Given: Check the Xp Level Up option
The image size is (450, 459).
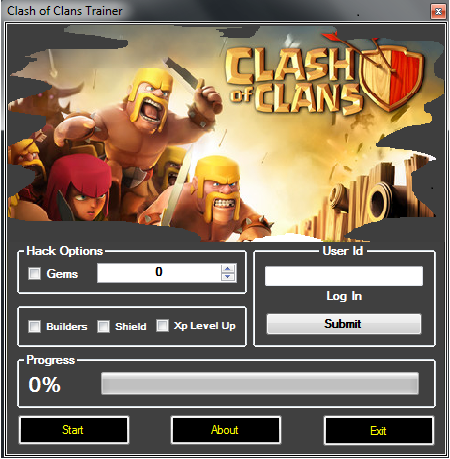Looking at the screenshot, I should (162, 325).
